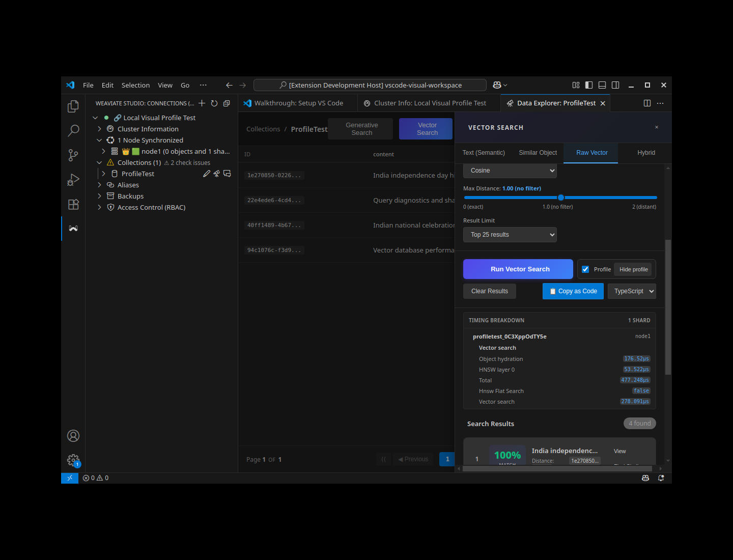Expand the Aliases node

99,185
